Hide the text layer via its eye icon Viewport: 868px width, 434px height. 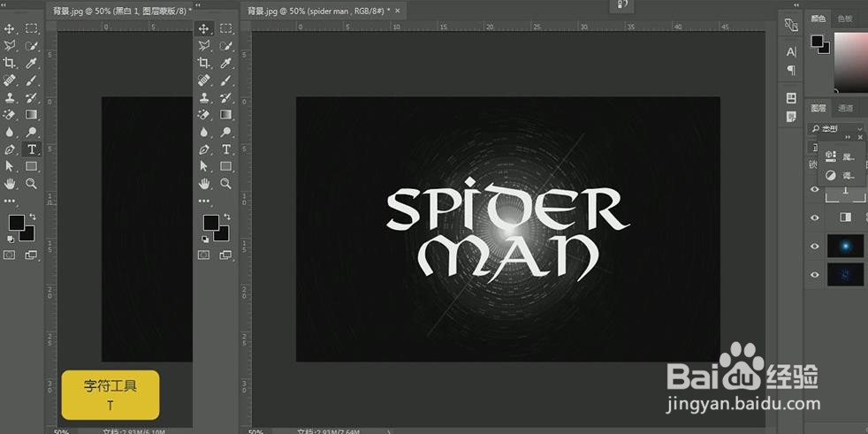pyautogui.click(x=814, y=189)
